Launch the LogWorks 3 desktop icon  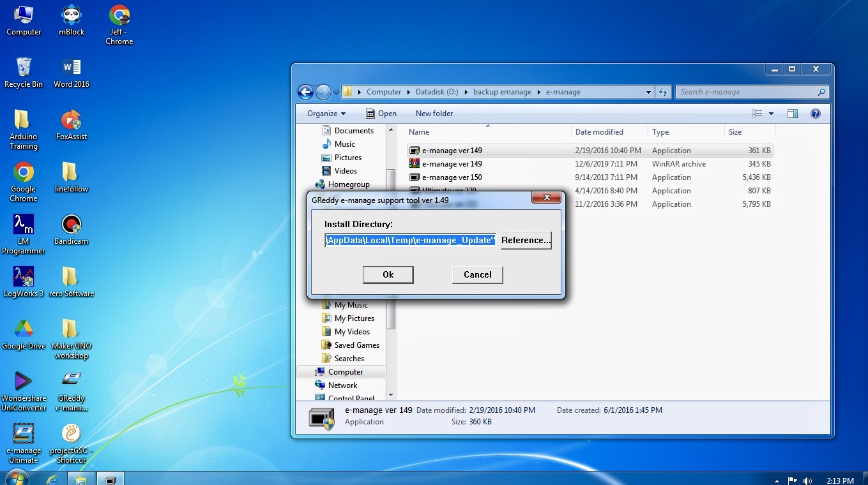coord(24,282)
